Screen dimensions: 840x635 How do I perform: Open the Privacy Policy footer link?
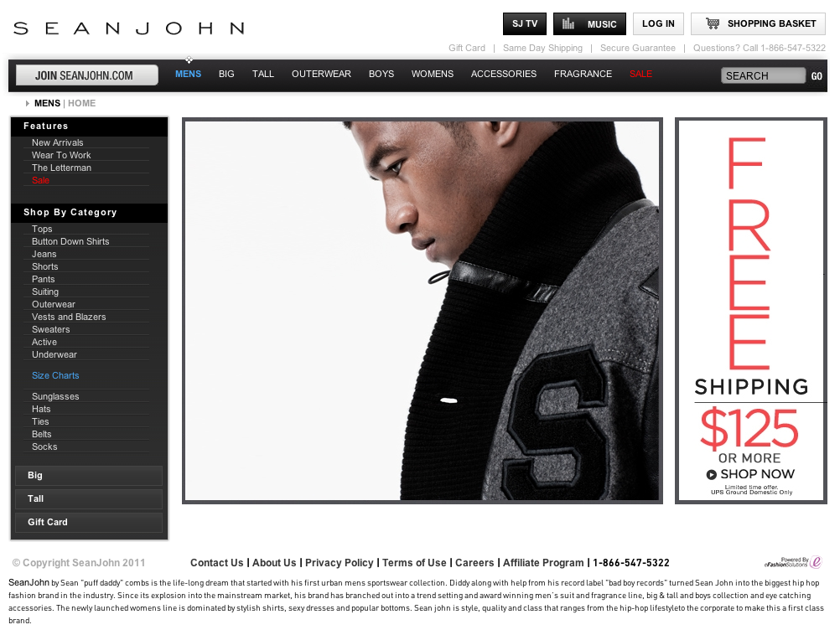coord(340,563)
